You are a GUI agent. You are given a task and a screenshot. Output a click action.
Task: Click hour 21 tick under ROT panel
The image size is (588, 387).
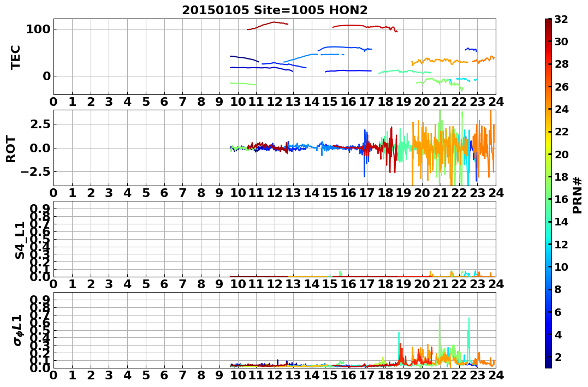(x=441, y=193)
